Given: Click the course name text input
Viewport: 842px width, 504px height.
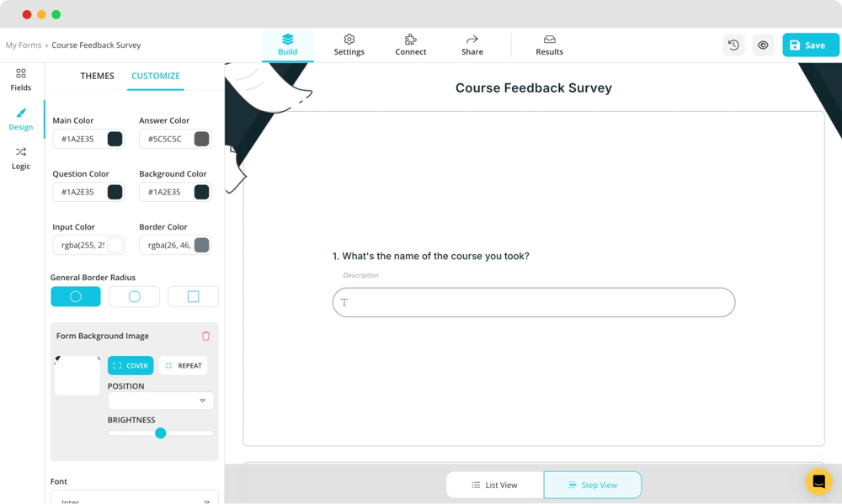Looking at the screenshot, I should [534, 302].
